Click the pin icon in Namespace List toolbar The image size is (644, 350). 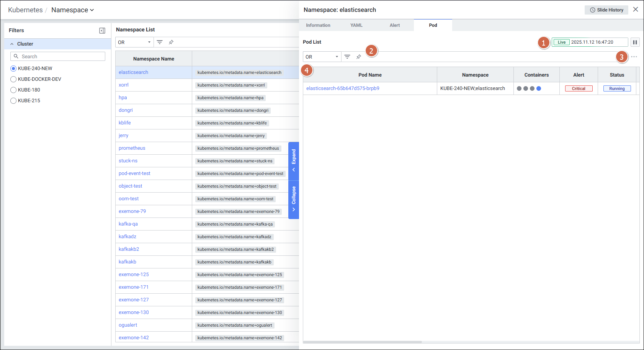tap(171, 42)
